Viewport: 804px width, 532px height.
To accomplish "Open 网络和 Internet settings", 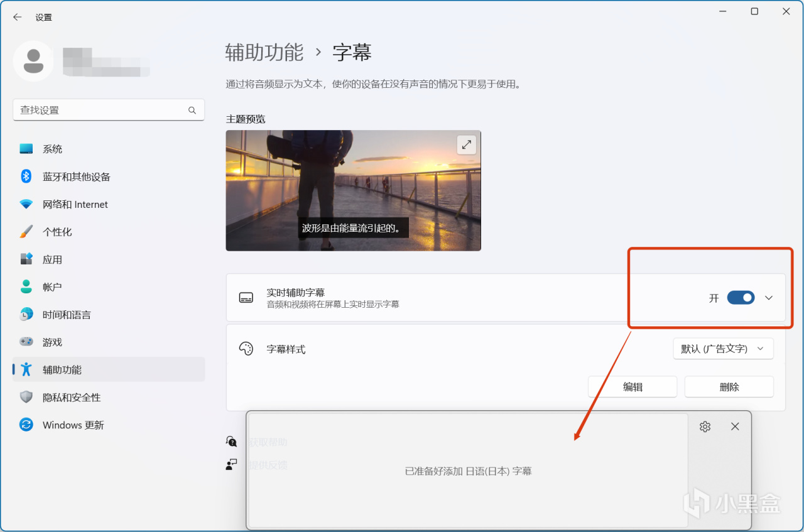I will click(x=109, y=204).
